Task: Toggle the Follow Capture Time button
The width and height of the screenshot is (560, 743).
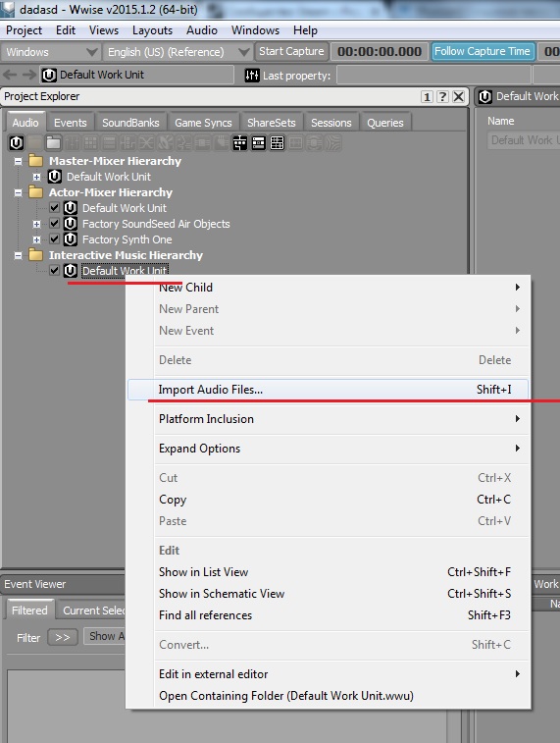Action: click(x=483, y=51)
